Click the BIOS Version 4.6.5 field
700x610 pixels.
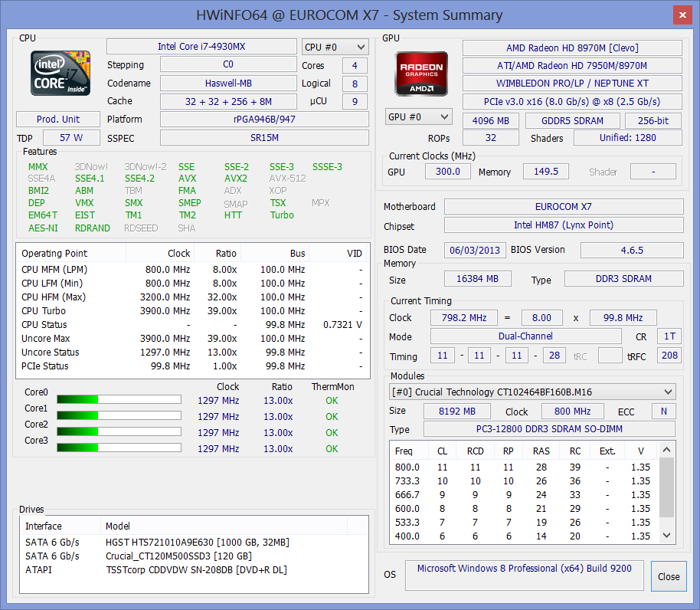pyautogui.click(x=632, y=250)
